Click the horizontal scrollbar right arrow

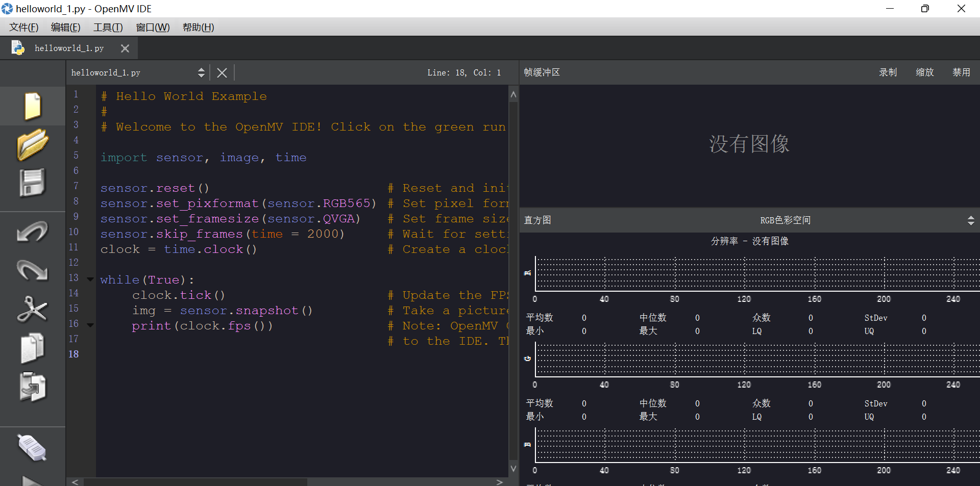[x=500, y=482]
